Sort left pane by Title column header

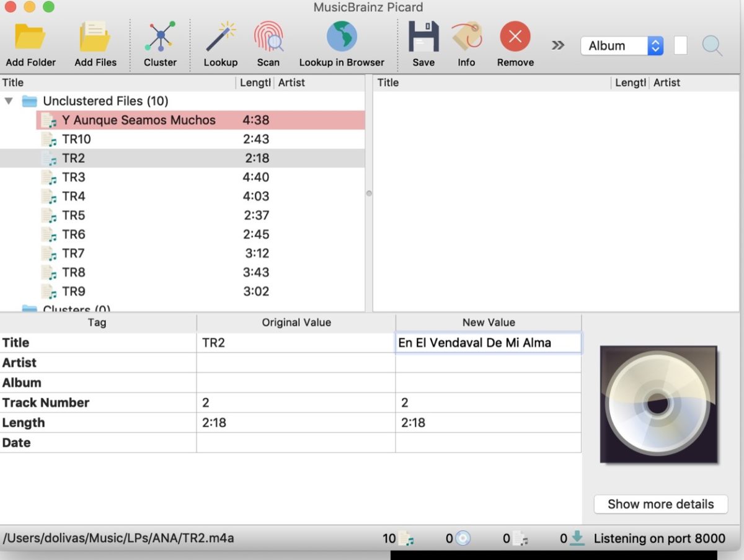[x=118, y=82]
